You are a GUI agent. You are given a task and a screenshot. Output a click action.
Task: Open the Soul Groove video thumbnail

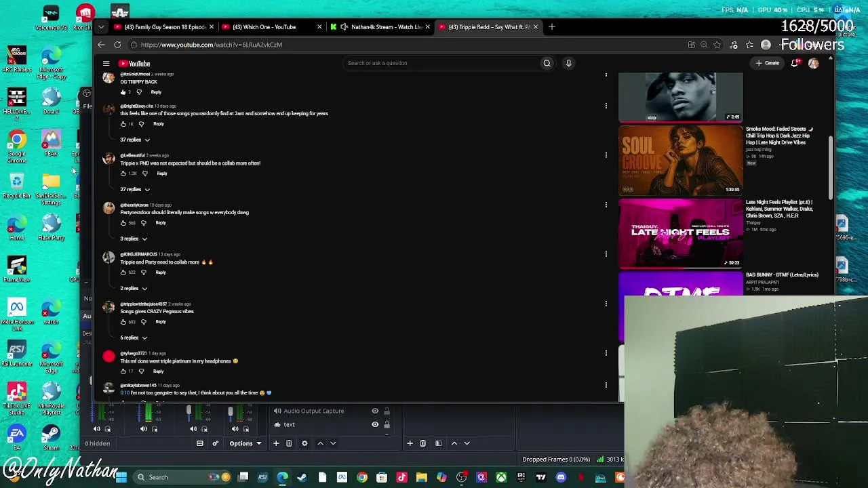tap(680, 161)
